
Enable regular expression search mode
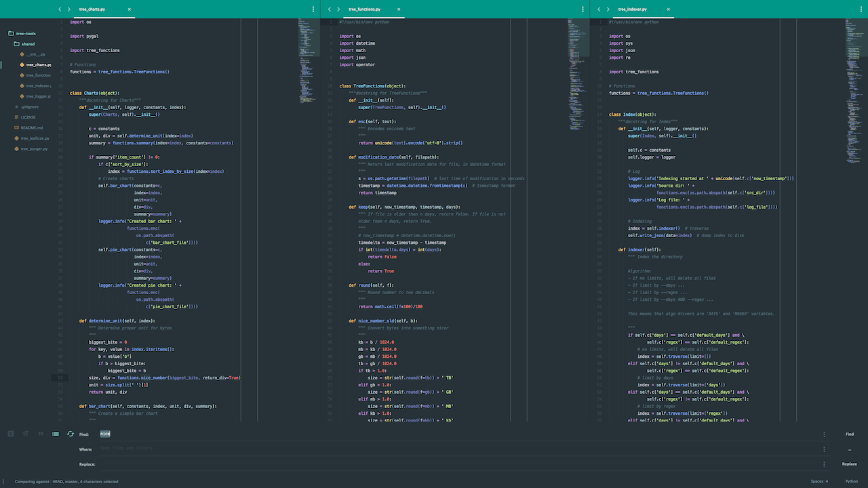coord(11,434)
